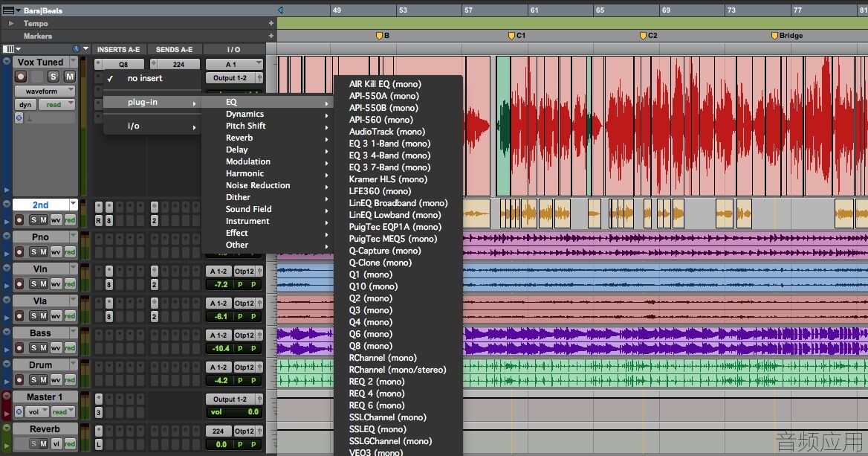Record-arm the Vln track
This screenshot has height=456, width=868.
point(19,283)
